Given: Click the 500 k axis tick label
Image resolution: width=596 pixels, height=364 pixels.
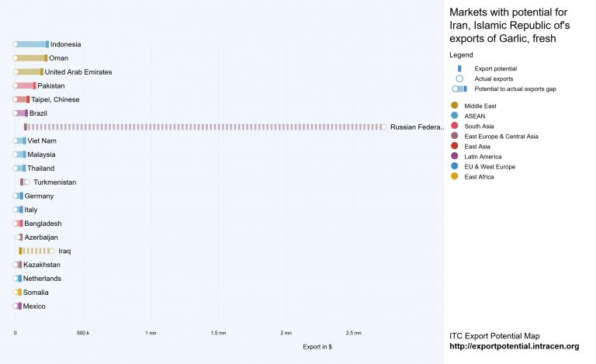Looking at the screenshot, I should pyautogui.click(x=83, y=333).
